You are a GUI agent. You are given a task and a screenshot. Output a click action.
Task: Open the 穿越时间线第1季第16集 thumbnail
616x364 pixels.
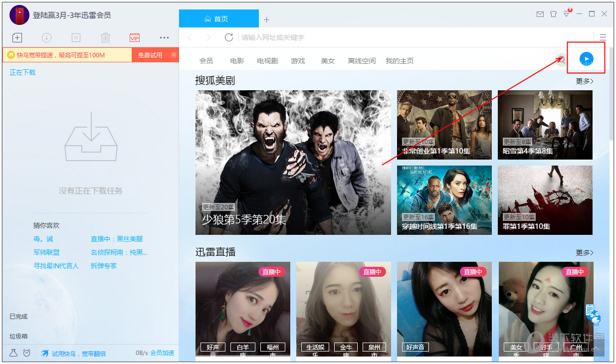[444, 200]
